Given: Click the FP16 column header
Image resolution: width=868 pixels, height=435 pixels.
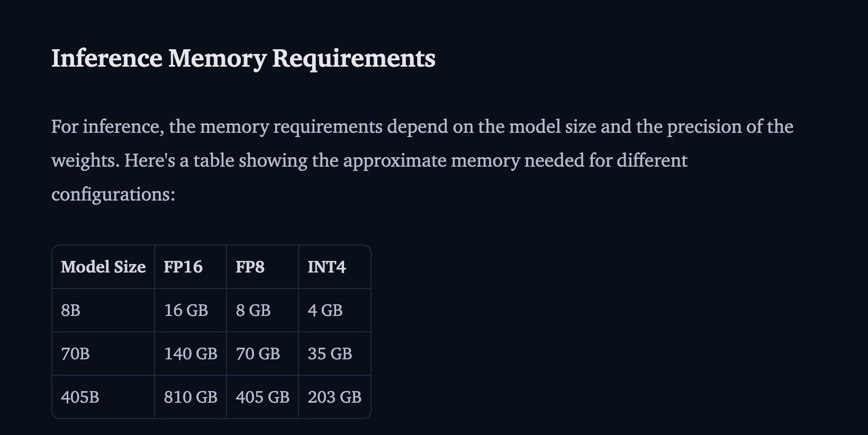Looking at the screenshot, I should 191,267.
